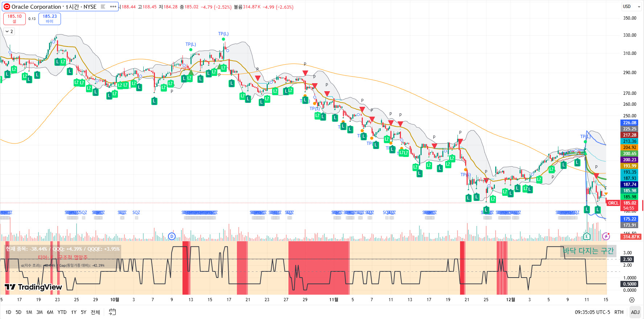Select the 3M time range
This screenshot has height=319, width=644.
pyautogui.click(x=40, y=312)
